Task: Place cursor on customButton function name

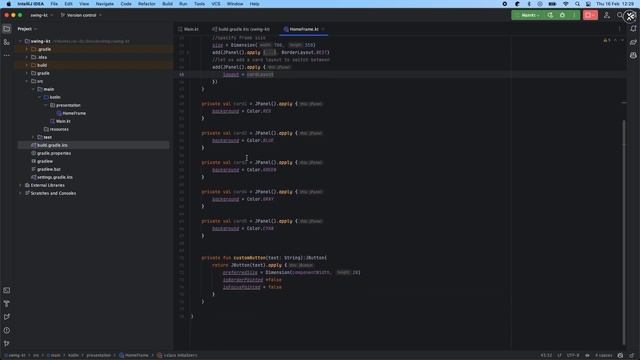Action: tap(249, 258)
